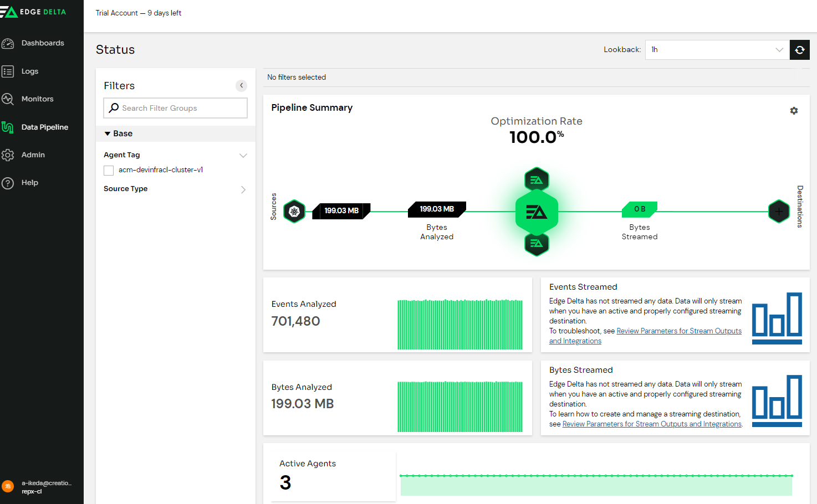Collapse the Agent Tag section
The height and width of the screenshot is (504, 817).
243,156
